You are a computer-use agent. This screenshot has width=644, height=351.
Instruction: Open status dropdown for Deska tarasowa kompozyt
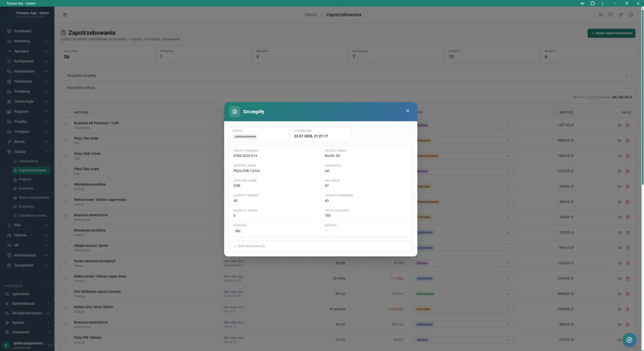pyautogui.click(x=462, y=263)
